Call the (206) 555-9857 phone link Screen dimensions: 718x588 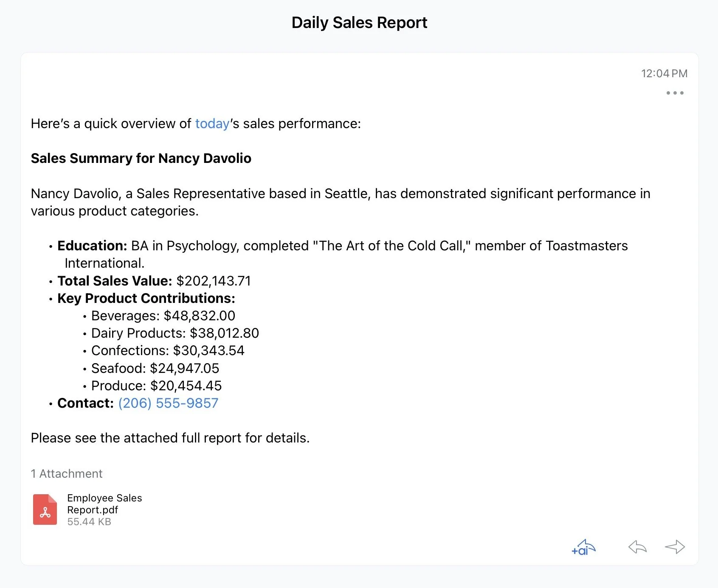(168, 403)
